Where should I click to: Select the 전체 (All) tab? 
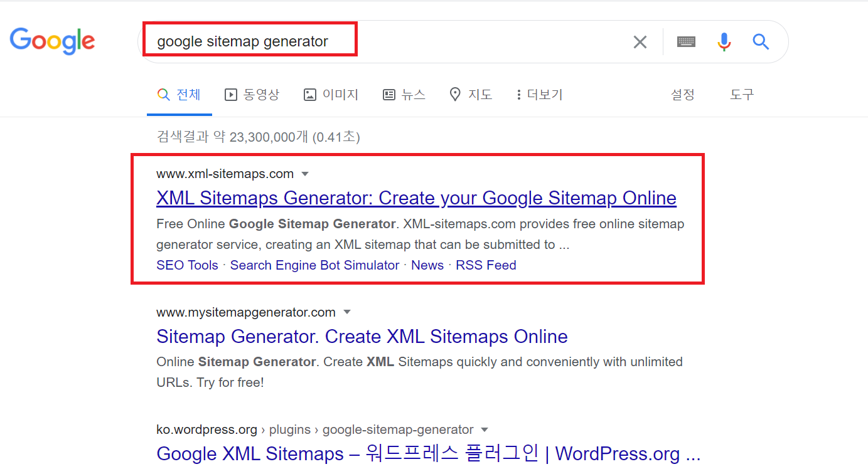click(179, 95)
